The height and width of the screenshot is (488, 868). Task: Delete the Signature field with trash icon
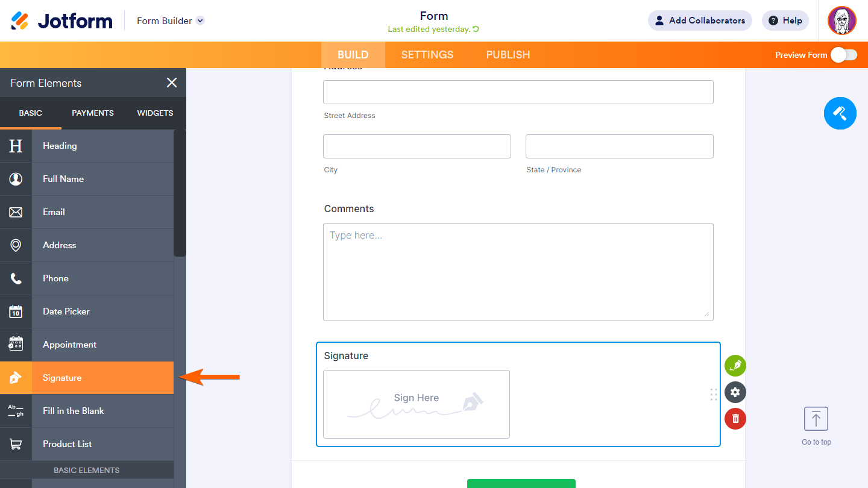735,419
